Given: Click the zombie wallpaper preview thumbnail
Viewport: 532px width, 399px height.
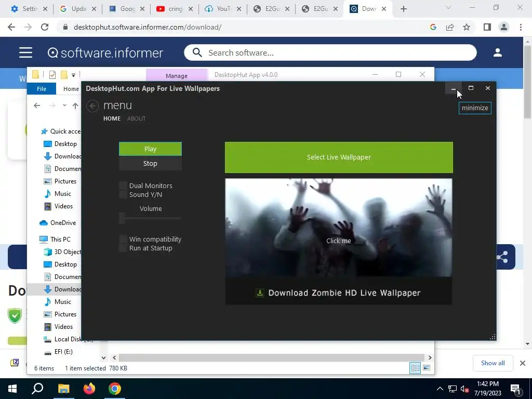Looking at the screenshot, I should coord(339,228).
